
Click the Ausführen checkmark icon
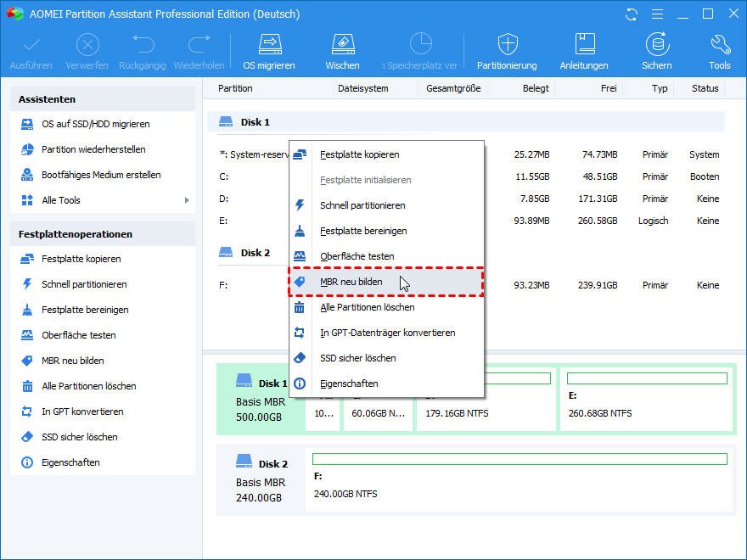pyautogui.click(x=31, y=45)
